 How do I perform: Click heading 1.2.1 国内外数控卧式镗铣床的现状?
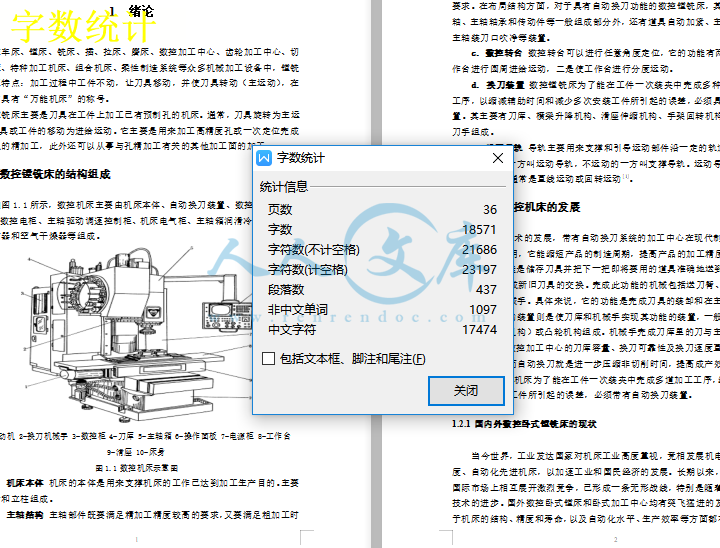pyautogui.click(x=524, y=424)
